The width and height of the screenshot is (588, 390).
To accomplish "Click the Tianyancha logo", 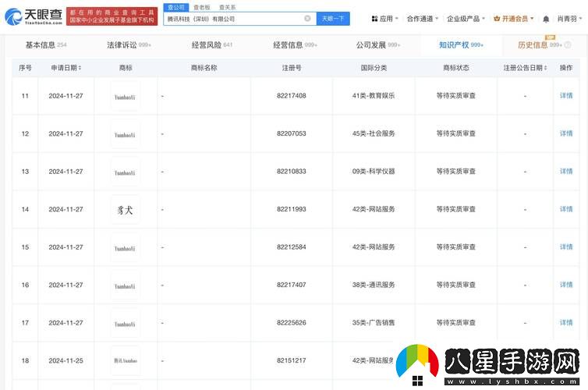I will [x=34, y=16].
